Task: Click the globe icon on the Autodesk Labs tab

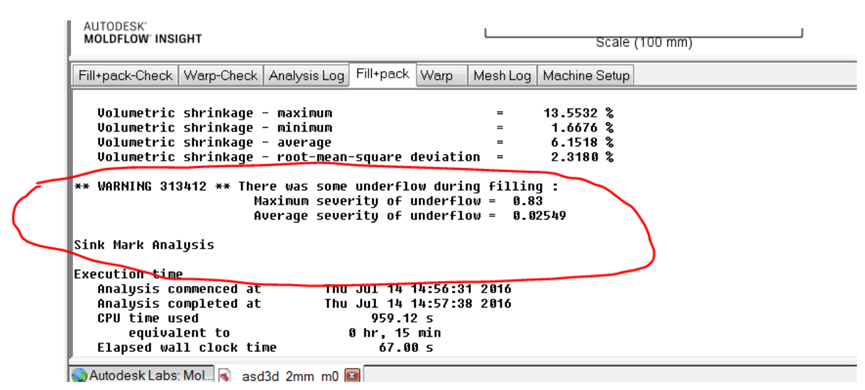Action: pyautogui.click(x=79, y=376)
